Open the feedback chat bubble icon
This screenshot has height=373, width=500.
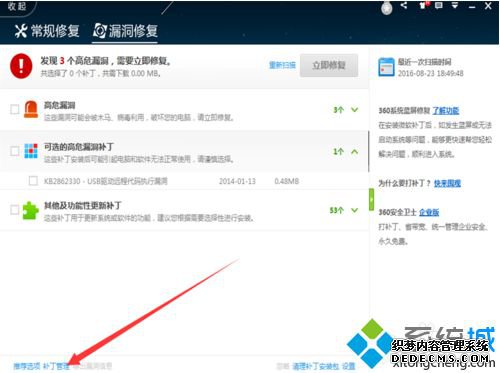pyautogui.click(x=439, y=5)
